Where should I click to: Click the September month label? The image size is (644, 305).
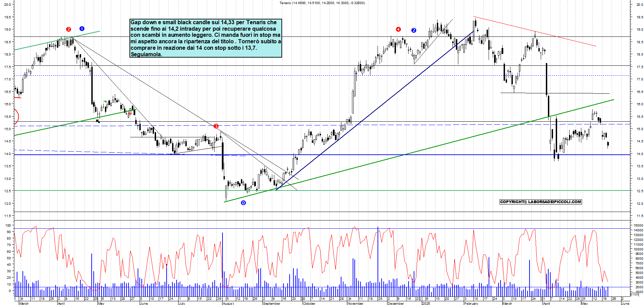pos(272,303)
